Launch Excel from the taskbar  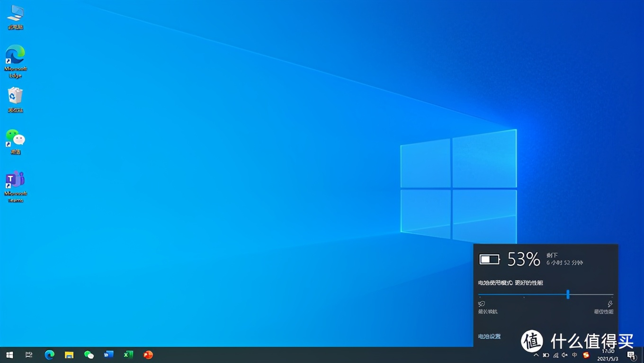tap(128, 354)
